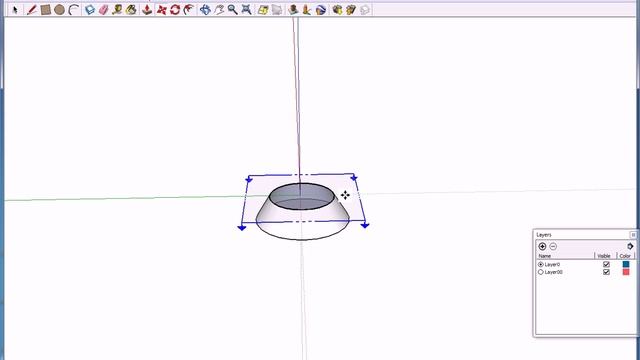
Task: Activate the Zoom magnifier tool
Action: pyautogui.click(x=232, y=9)
